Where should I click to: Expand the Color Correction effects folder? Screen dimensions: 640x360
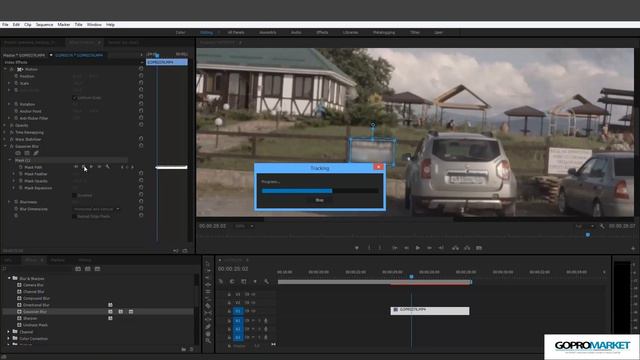pyautogui.click(x=9, y=338)
